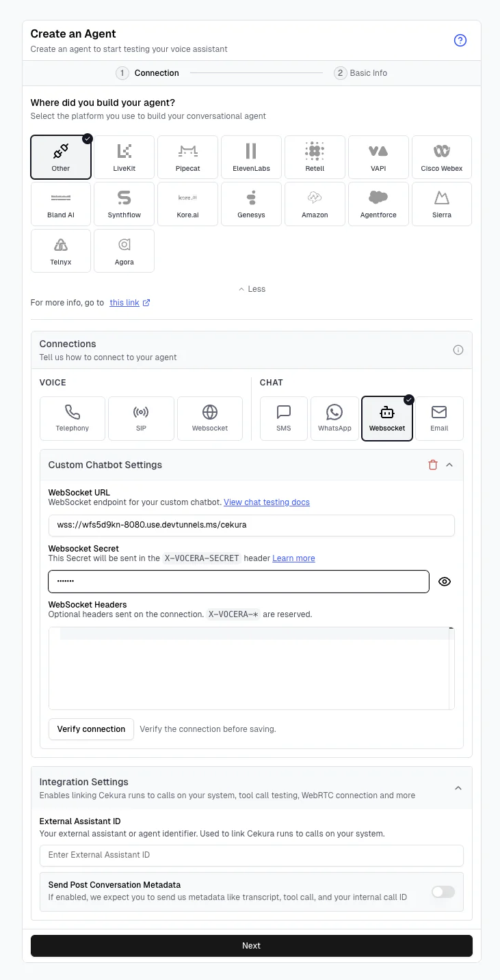Select the Agora platform card

[124, 251]
